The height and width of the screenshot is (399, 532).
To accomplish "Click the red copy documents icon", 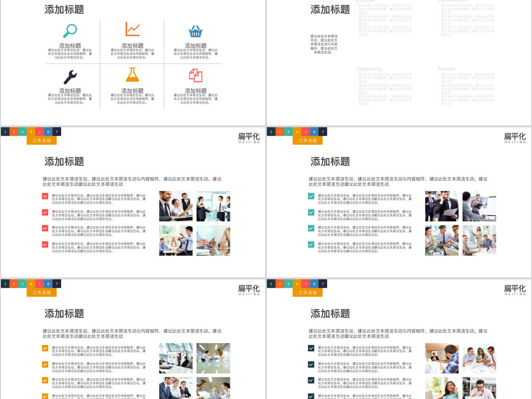I will 196,75.
